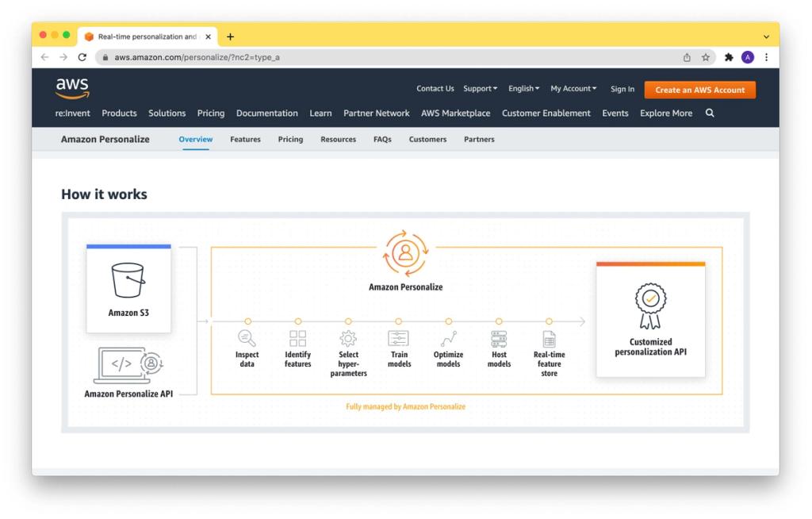Click the Optimize models graph icon
This screenshot has height=519, width=812.
coord(449,339)
